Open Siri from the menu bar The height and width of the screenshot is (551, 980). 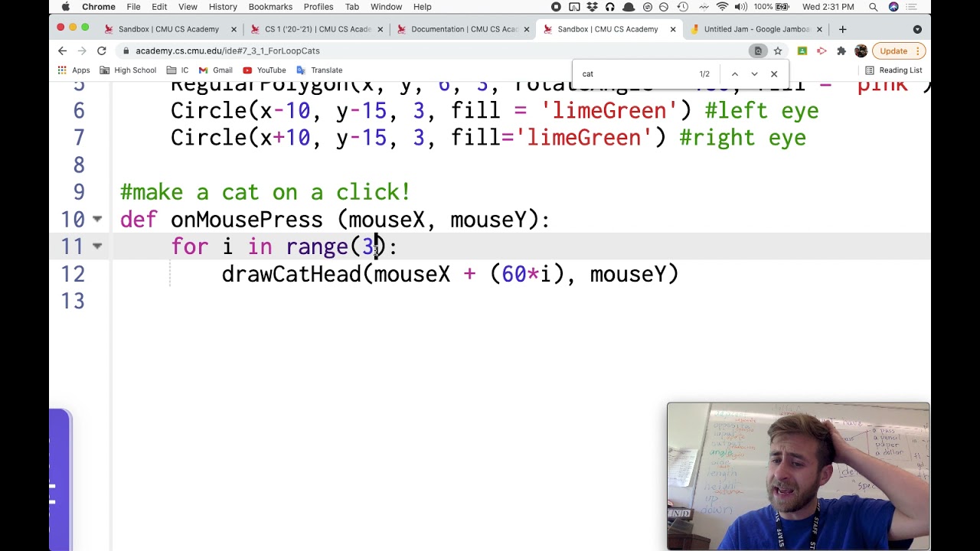[x=893, y=7]
